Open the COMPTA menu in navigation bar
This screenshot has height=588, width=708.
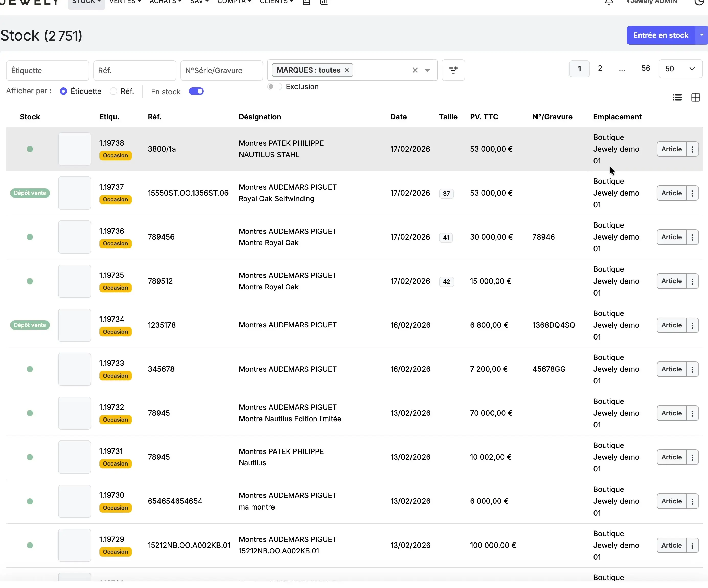[x=234, y=2]
